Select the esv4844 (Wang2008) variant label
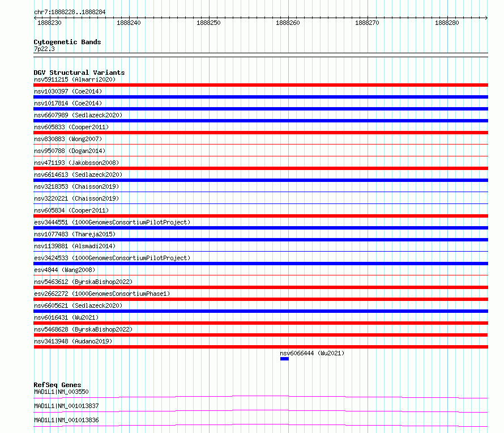 (65, 270)
